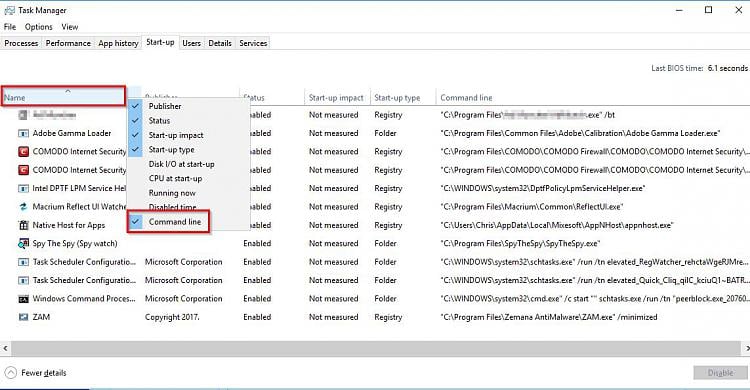Click the DptfPolicyLpmServiceHelper.exe command line
Screen dimensions: 750x390
(542, 189)
